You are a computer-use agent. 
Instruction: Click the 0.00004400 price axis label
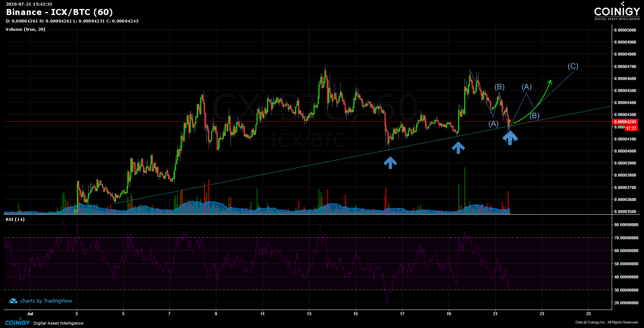point(625,103)
